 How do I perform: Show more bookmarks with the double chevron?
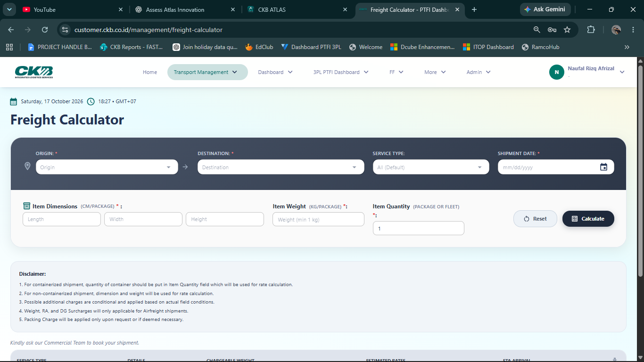pyautogui.click(x=627, y=47)
